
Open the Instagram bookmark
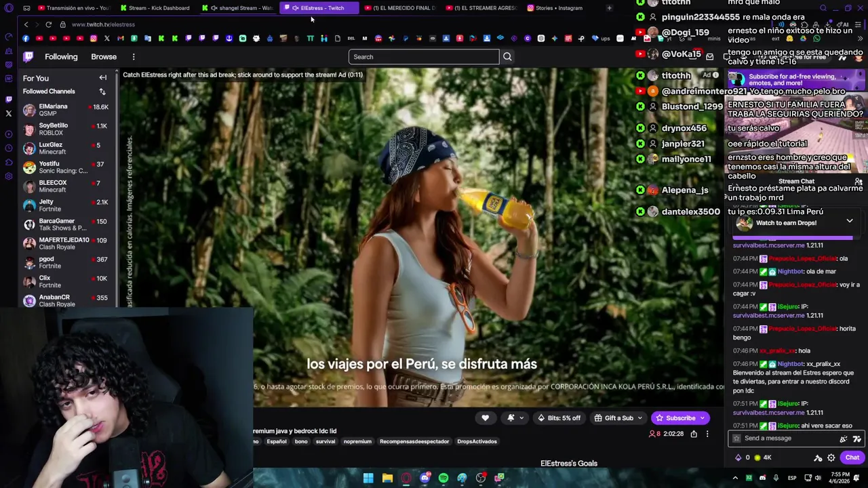point(93,39)
